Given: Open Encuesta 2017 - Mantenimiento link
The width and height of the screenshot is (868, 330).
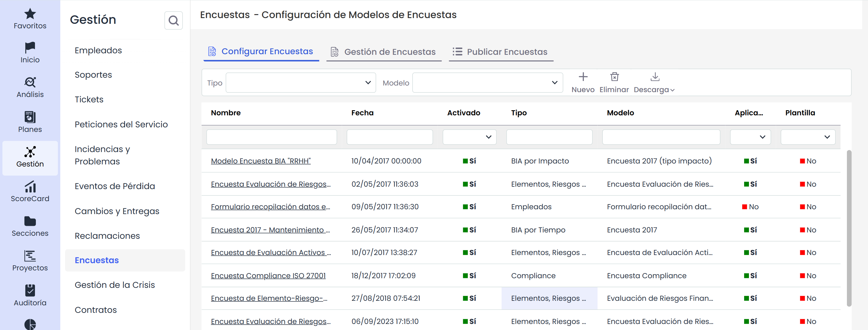Looking at the screenshot, I should tap(271, 230).
